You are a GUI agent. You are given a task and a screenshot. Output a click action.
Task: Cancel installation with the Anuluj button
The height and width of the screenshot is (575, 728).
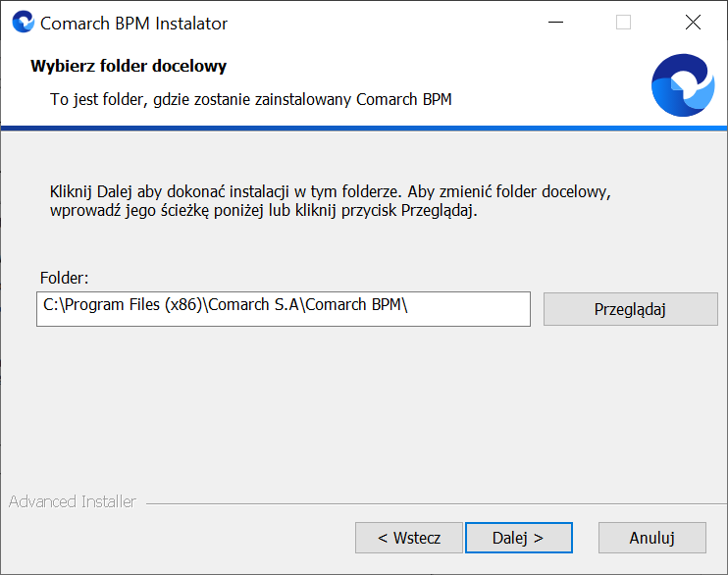click(x=651, y=538)
